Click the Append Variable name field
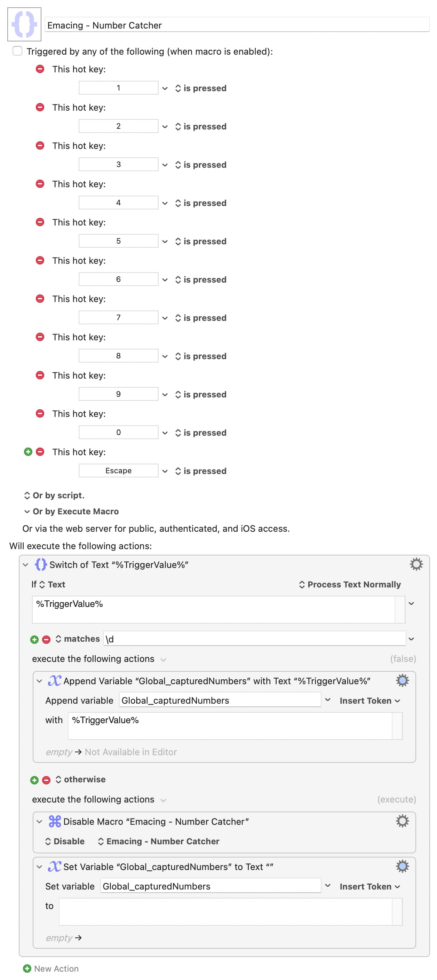The width and height of the screenshot is (437, 980). [x=220, y=700]
